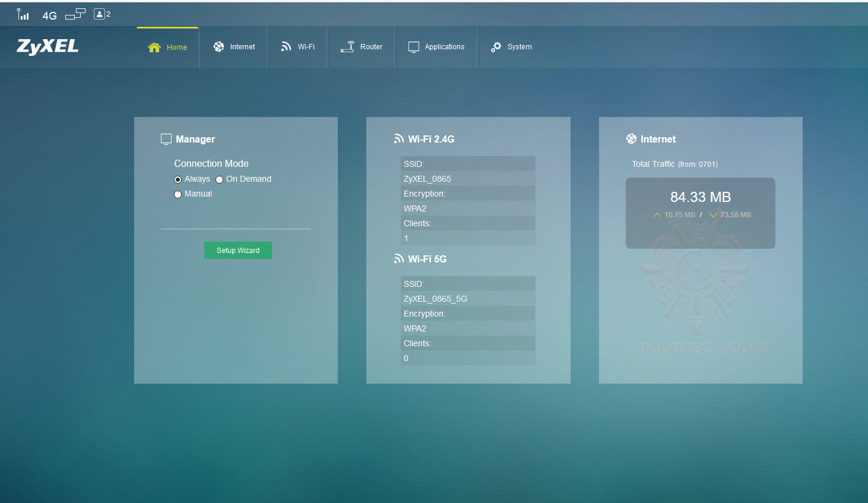The height and width of the screenshot is (503, 868).
Task: Click the LAN connection status icon
Action: (x=75, y=14)
